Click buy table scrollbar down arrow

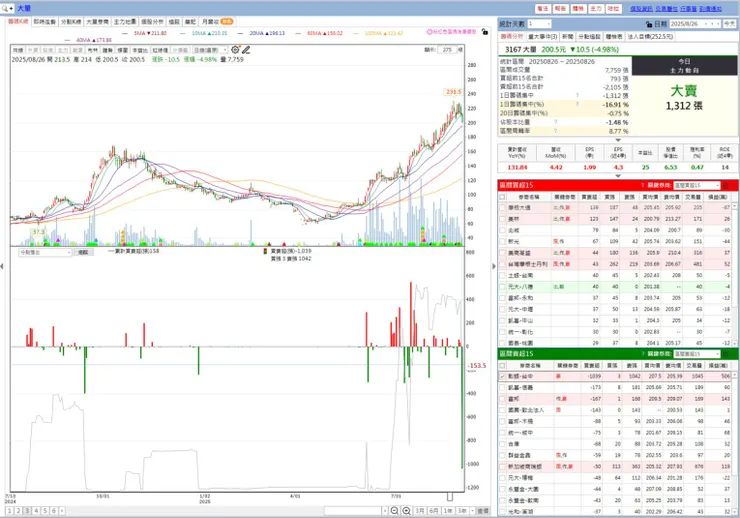pyautogui.click(x=734, y=343)
